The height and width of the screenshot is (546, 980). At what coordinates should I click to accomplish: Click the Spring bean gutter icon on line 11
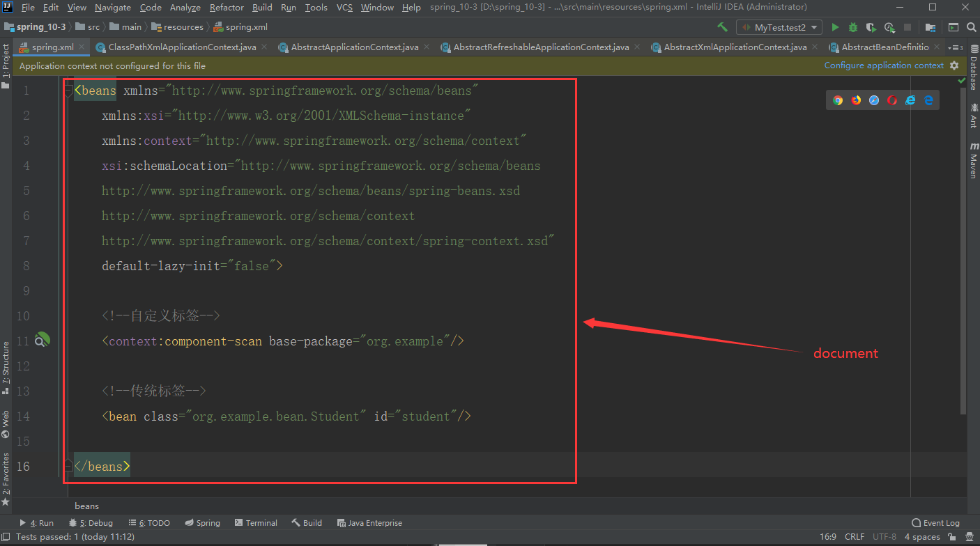tap(43, 340)
